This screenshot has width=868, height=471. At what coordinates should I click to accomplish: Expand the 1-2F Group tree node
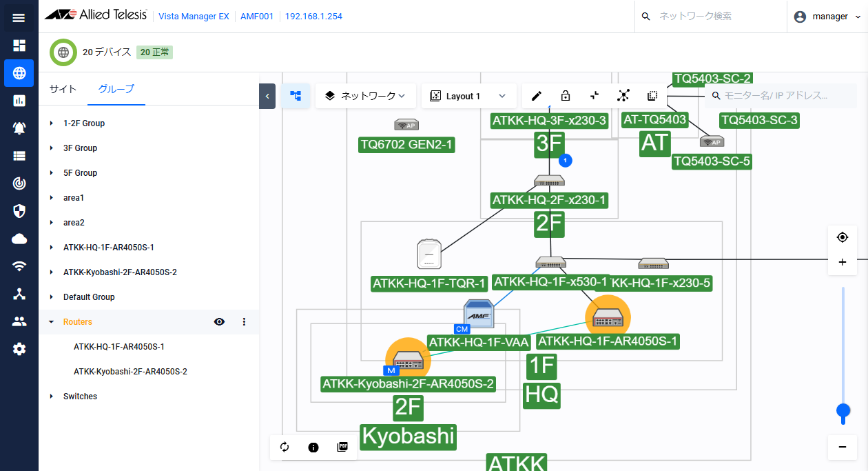pyautogui.click(x=52, y=123)
